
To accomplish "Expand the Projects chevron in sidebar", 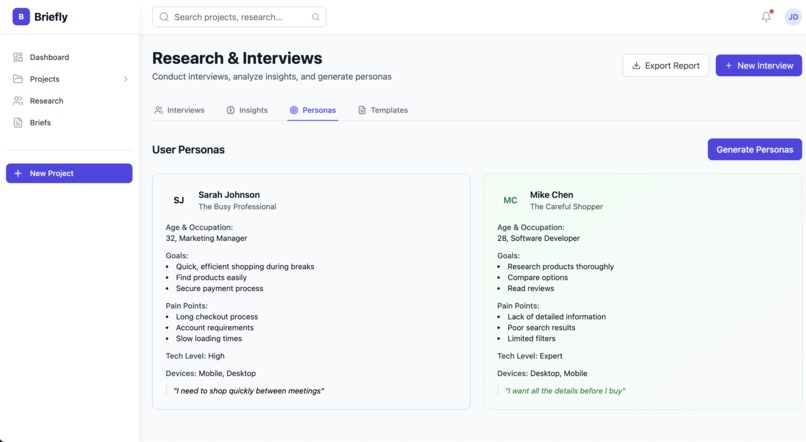I will [x=126, y=79].
